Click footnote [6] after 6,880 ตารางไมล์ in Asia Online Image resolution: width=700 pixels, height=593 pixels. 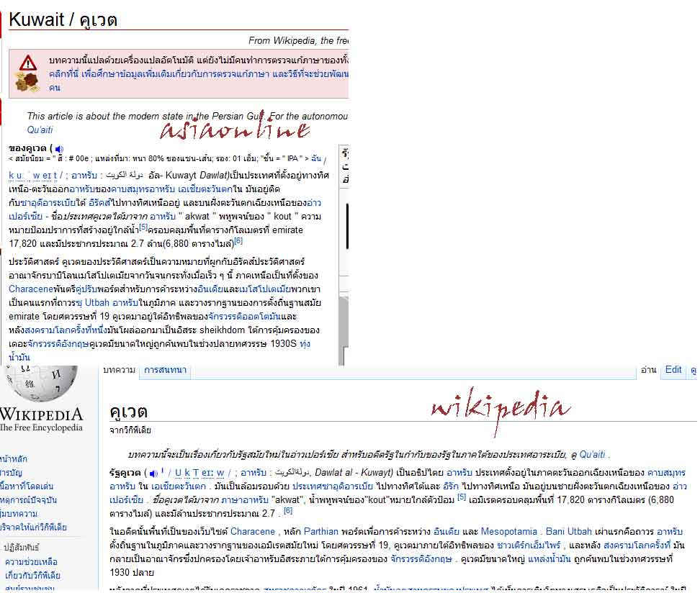pyautogui.click(x=238, y=241)
